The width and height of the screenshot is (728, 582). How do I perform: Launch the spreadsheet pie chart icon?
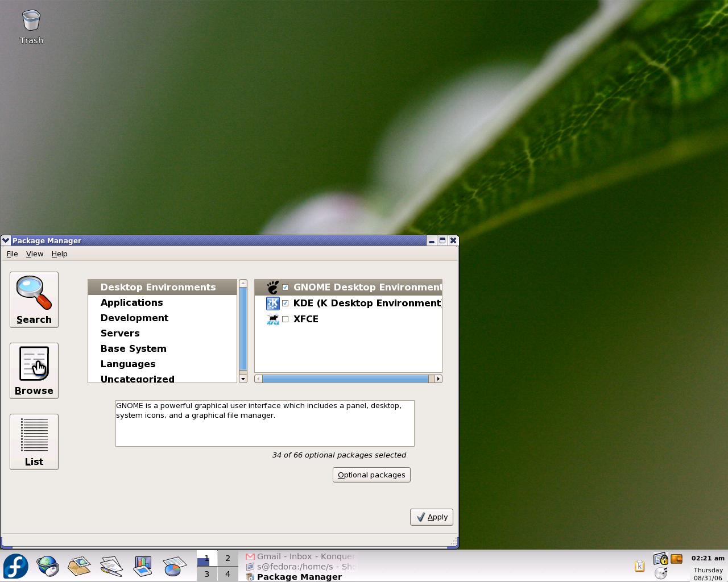[x=175, y=566]
